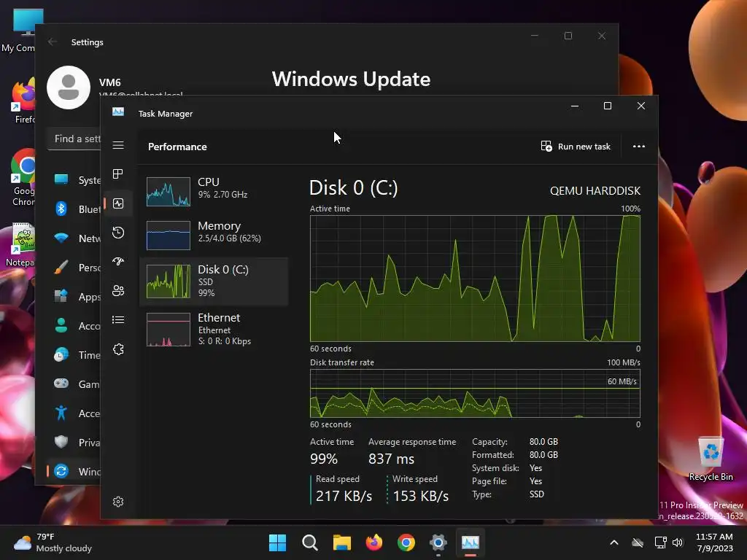The width and height of the screenshot is (747, 560).
Task: Open Time & language icon in Settings sidebar
Action: (61, 355)
